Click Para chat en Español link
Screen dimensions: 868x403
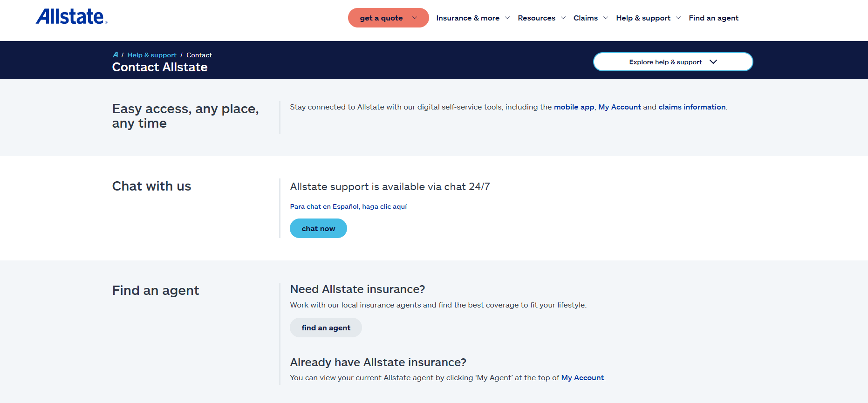[348, 206]
